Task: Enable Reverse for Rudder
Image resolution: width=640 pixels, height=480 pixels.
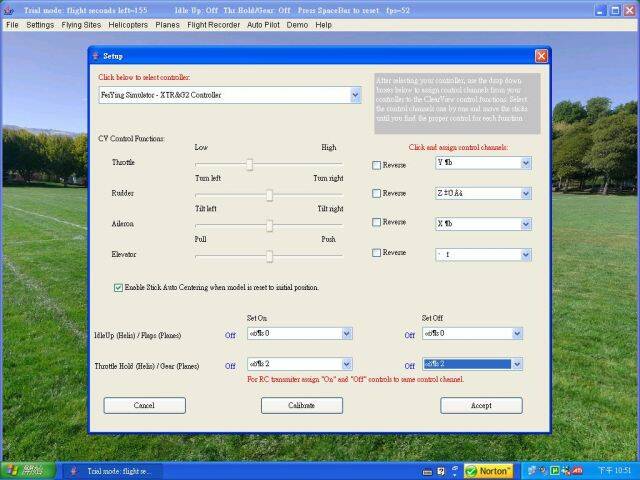Action: pyautogui.click(x=376, y=193)
